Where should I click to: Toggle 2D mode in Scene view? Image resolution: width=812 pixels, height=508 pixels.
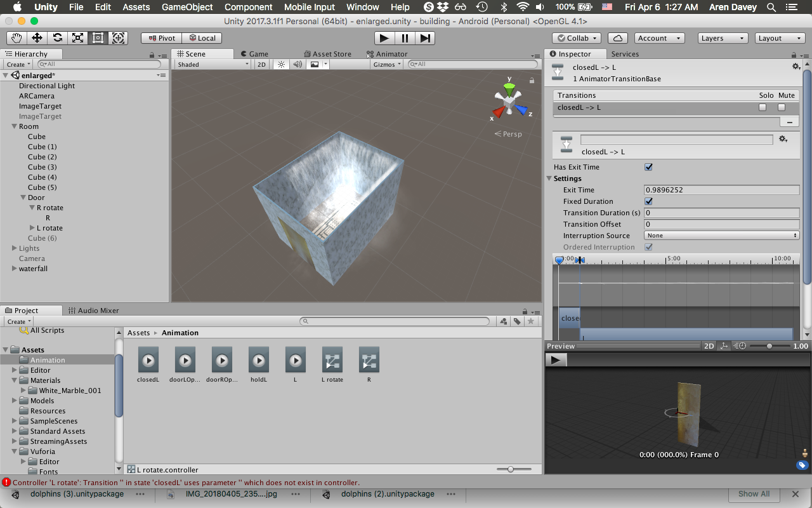pyautogui.click(x=261, y=64)
